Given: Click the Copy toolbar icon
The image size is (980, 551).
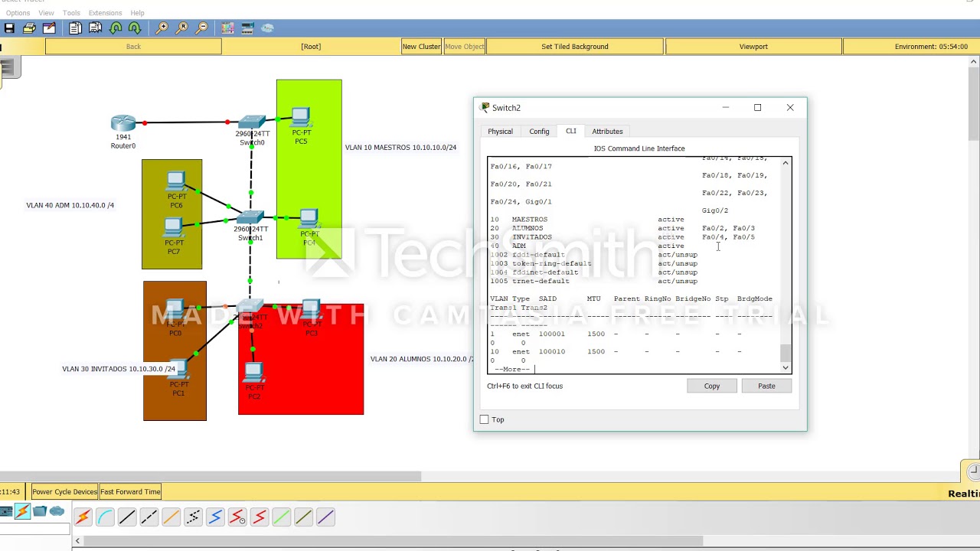Looking at the screenshot, I should coord(75,28).
